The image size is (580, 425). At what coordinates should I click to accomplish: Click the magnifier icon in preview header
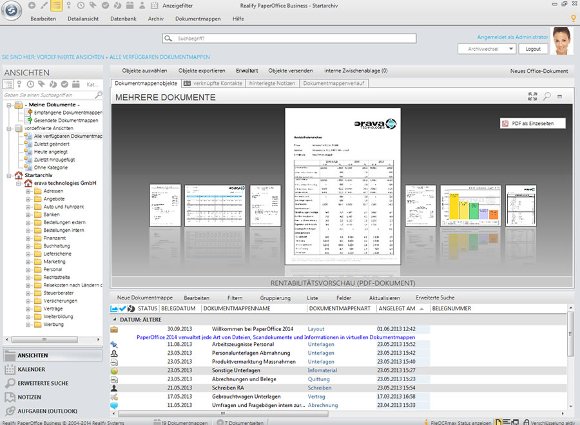[547, 97]
